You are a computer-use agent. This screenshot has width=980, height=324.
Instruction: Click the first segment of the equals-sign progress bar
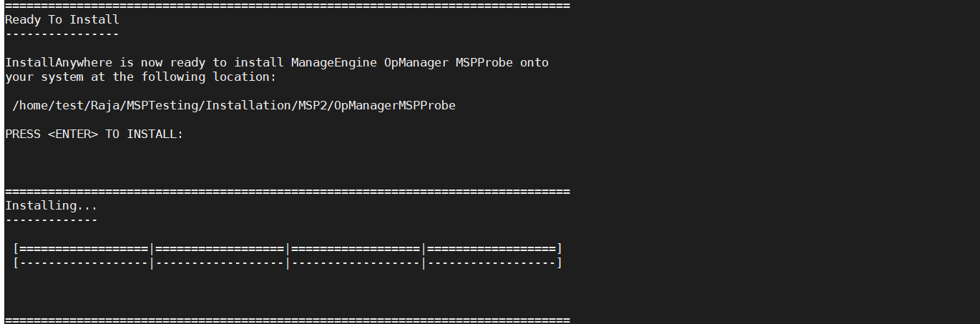84,249
